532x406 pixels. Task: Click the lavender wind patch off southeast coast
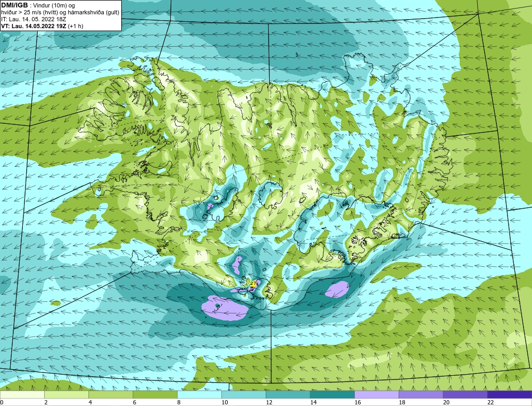(x=337, y=289)
